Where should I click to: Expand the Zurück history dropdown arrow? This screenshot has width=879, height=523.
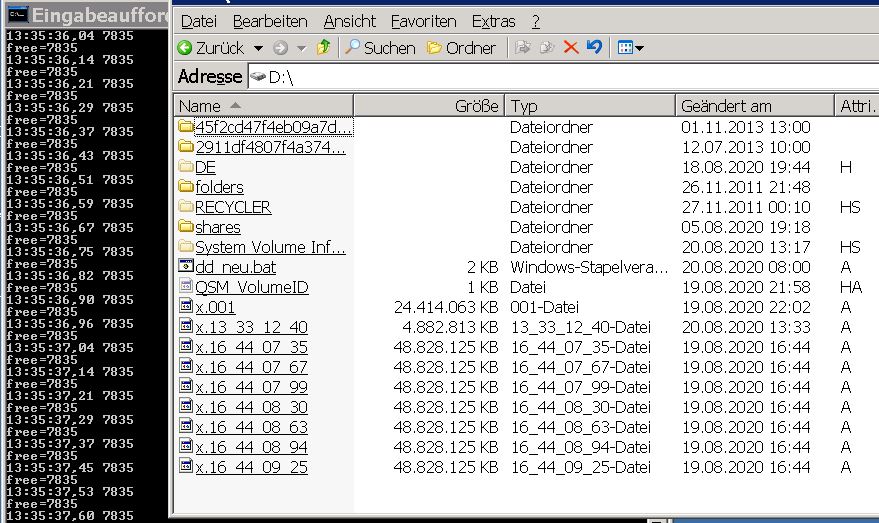pos(258,48)
